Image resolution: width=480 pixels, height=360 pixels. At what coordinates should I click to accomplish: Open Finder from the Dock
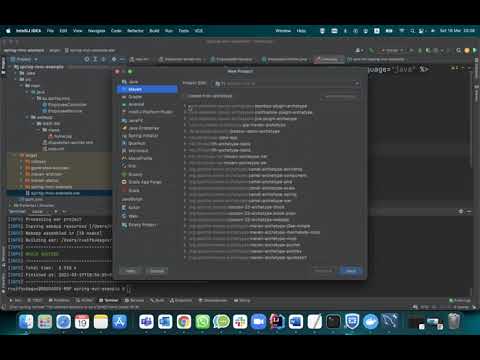point(26,322)
